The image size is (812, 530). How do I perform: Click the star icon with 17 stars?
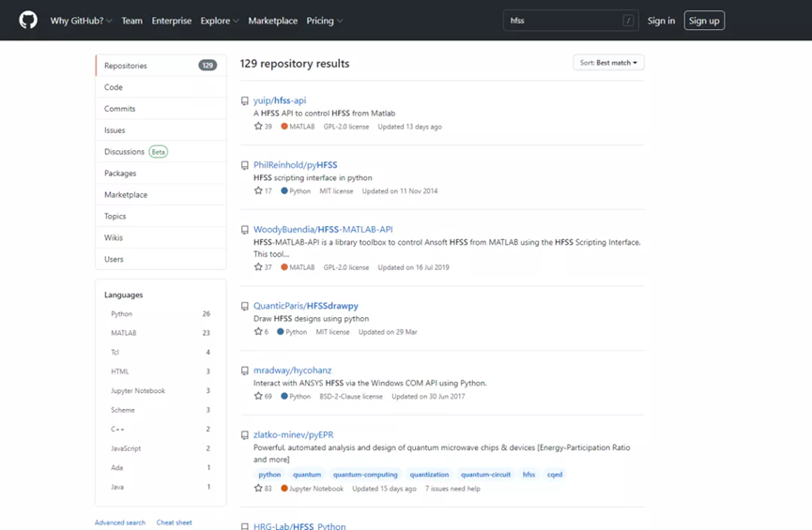[258, 190]
